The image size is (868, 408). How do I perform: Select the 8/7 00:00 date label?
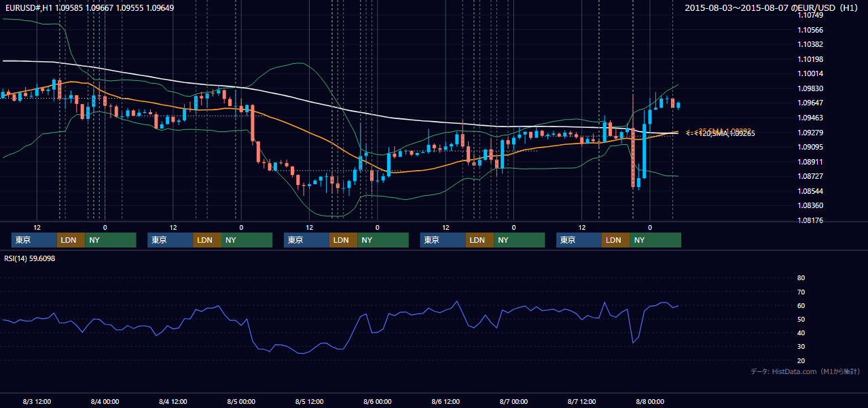[x=513, y=401]
